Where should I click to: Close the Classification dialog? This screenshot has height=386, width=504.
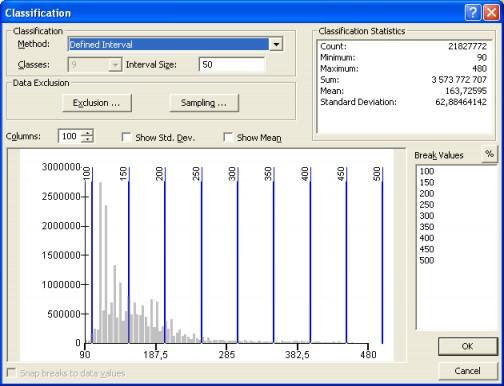click(491, 13)
